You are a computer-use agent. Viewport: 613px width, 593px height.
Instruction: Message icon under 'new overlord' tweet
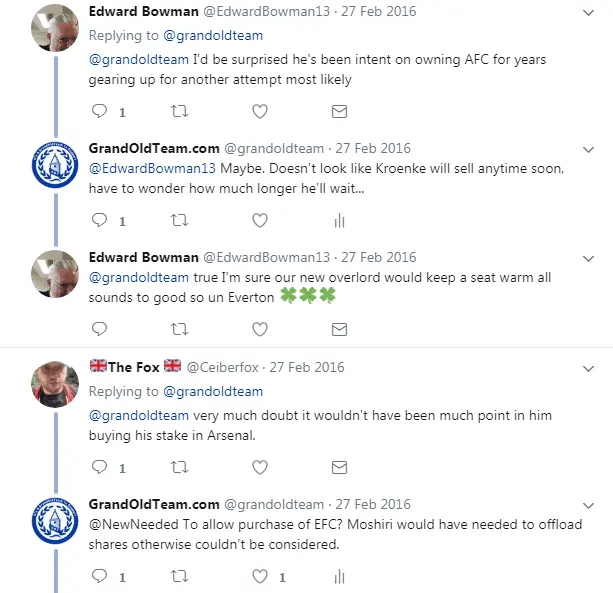click(x=339, y=328)
